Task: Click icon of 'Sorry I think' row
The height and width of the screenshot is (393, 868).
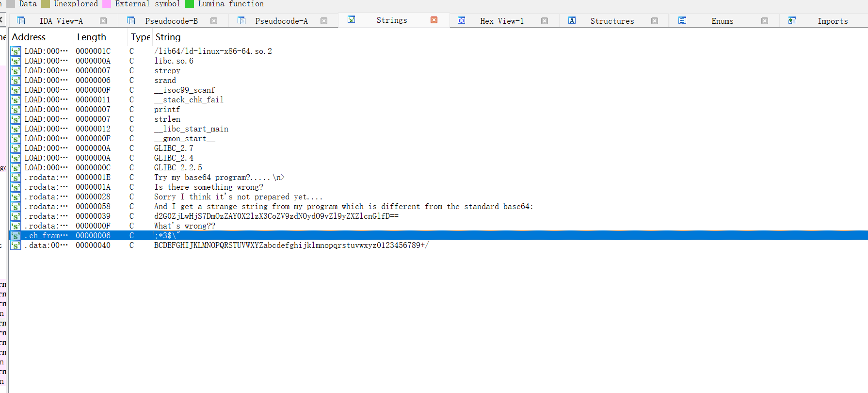Action: 16,196
